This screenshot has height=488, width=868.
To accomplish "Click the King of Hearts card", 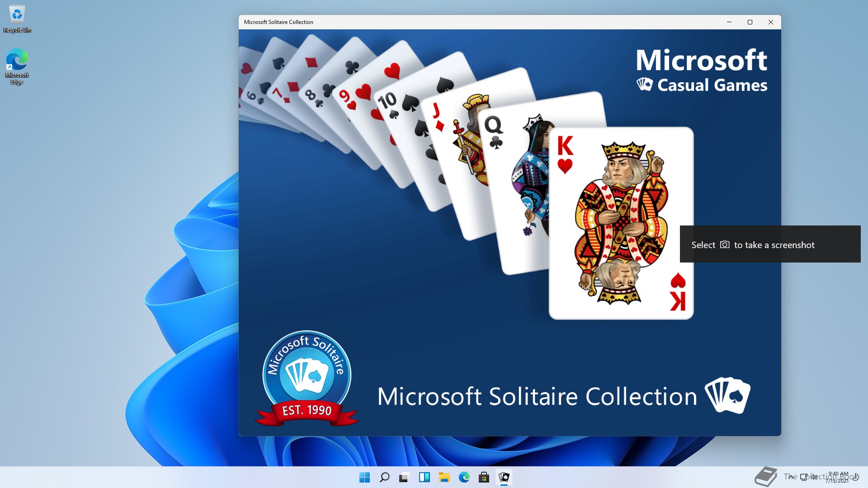I will click(621, 223).
